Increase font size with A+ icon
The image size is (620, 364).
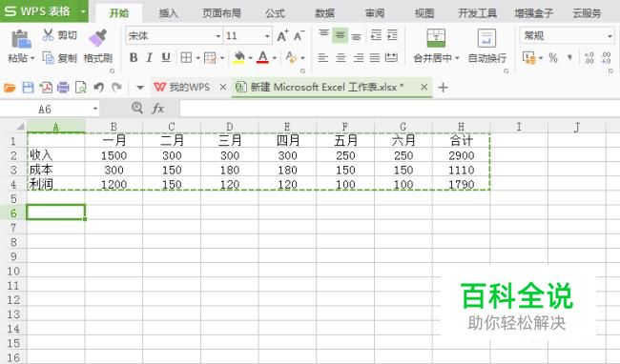[x=282, y=36]
